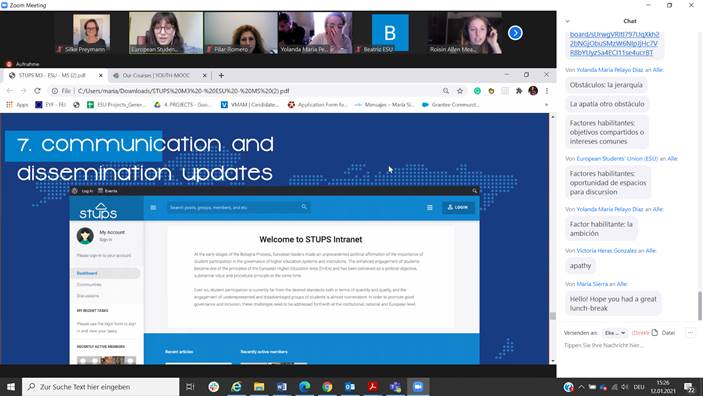Close the Our Courses browser tab
703x396 pixels.
click(x=204, y=75)
